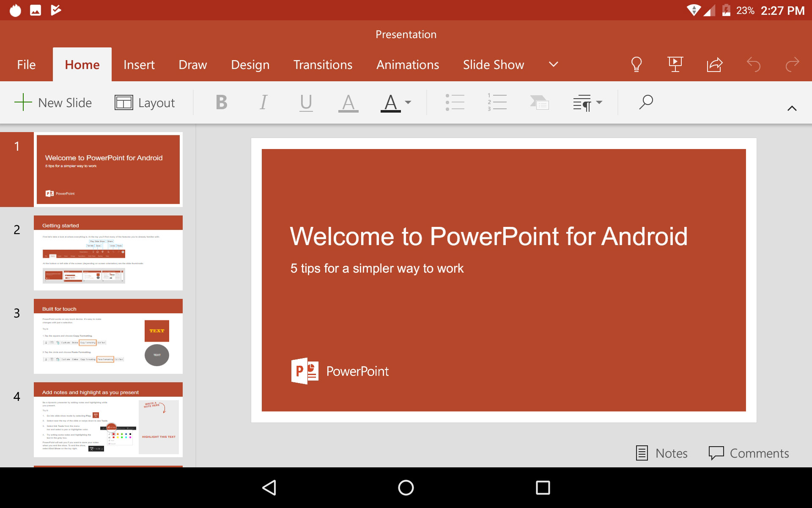
Task: Tap the Android Home button
Action: point(406,488)
